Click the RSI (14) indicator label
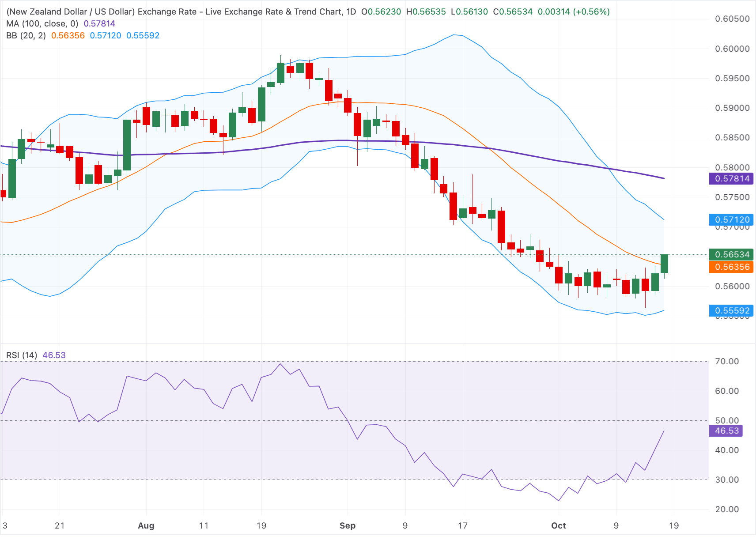 tap(22, 355)
